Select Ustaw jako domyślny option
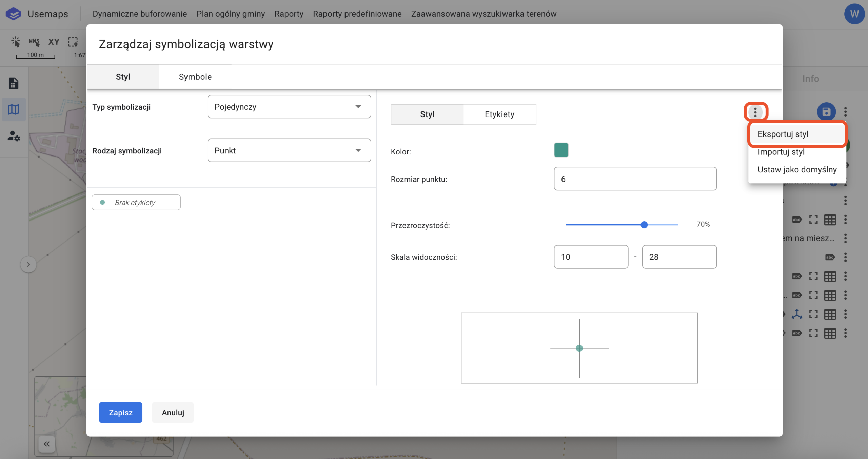The image size is (868, 459). pyautogui.click(x=797, y=170)
